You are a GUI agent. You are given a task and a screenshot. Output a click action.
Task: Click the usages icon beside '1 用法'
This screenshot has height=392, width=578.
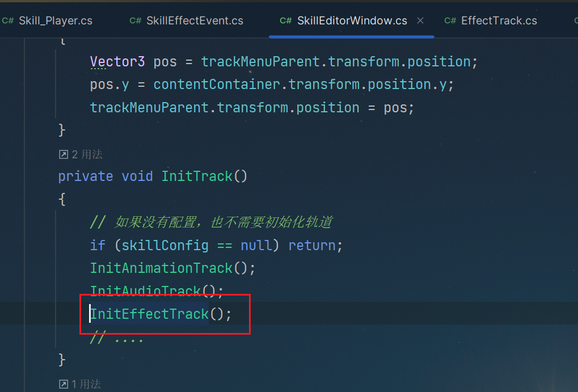(x=64, y=384)
